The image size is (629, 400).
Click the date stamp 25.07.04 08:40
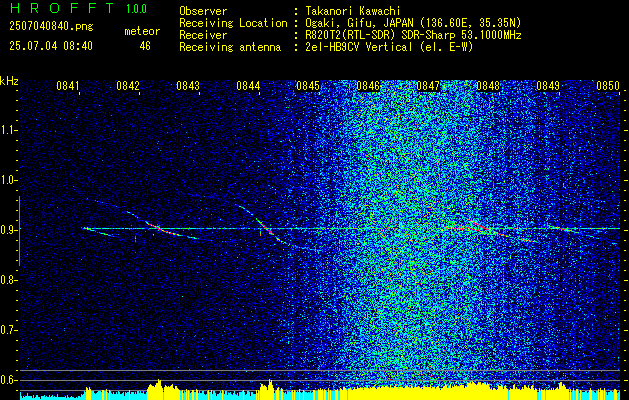51,46
